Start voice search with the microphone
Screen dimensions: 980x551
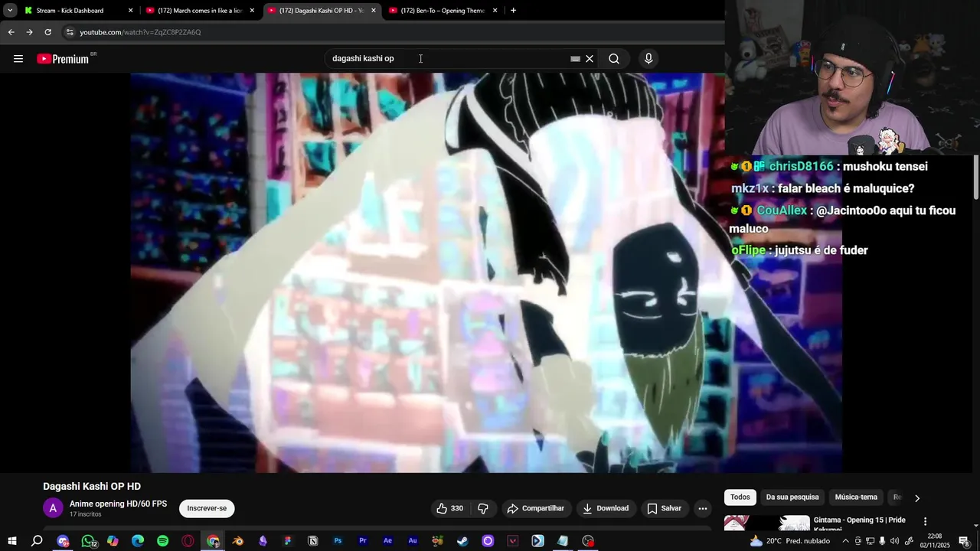(x=648, y=59)
